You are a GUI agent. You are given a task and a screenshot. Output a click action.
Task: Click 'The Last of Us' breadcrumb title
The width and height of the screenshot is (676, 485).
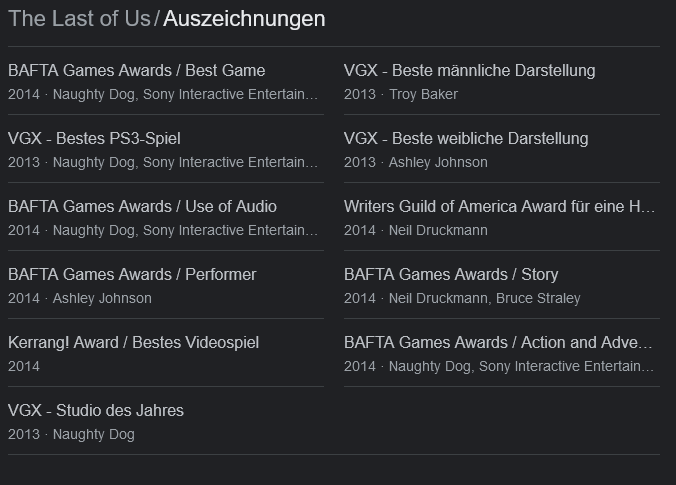(x=79, y=19)
